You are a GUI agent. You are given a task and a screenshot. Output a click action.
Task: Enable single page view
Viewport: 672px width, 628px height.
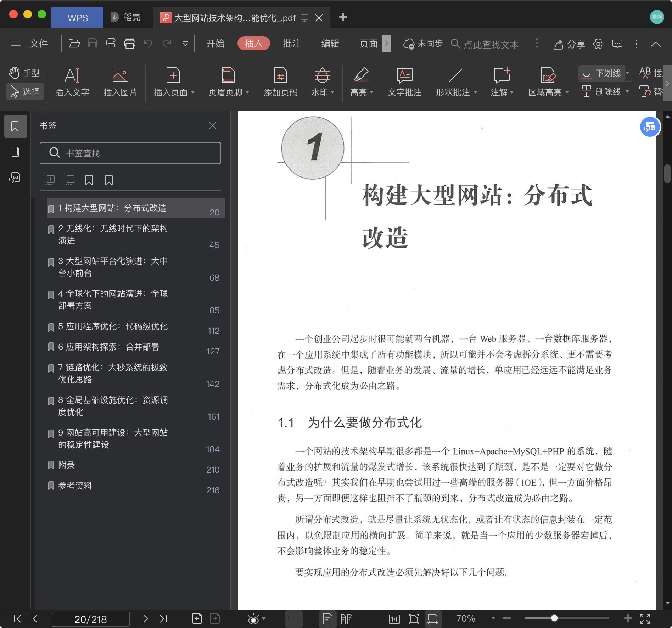coord(328,619)
